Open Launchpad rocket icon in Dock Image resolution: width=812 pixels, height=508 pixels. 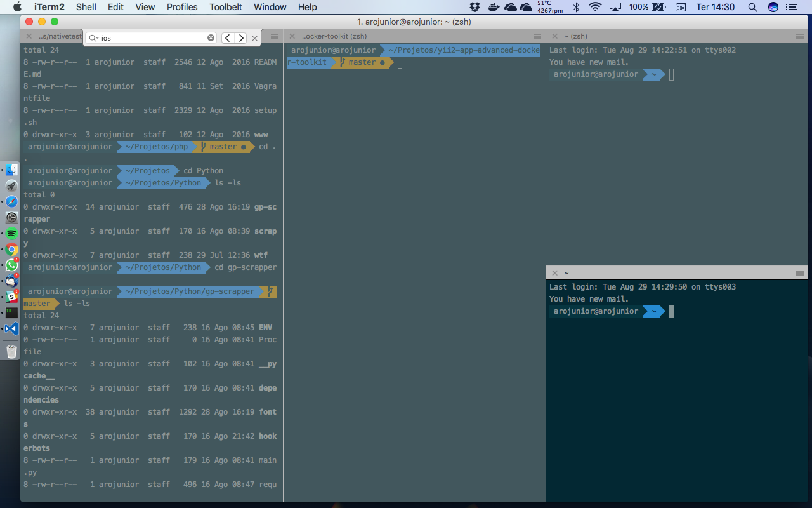[12, 186]
